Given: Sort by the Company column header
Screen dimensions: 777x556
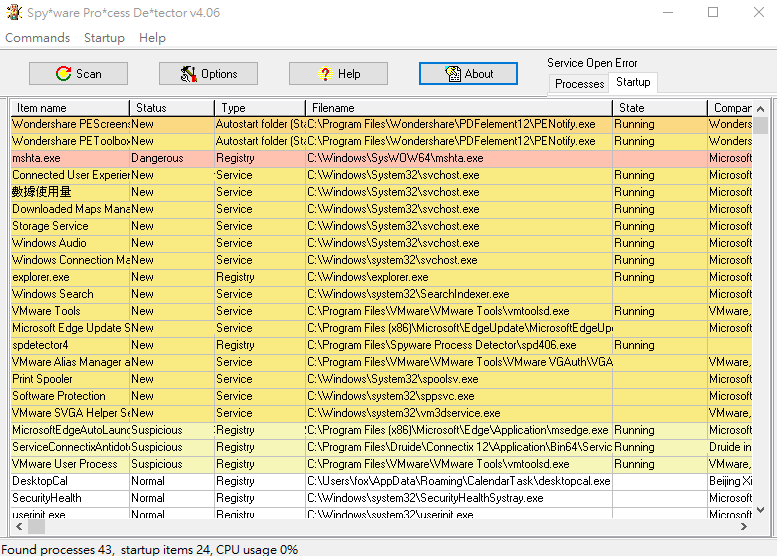Looking at the screenshot, I should (x=730, y=108).
